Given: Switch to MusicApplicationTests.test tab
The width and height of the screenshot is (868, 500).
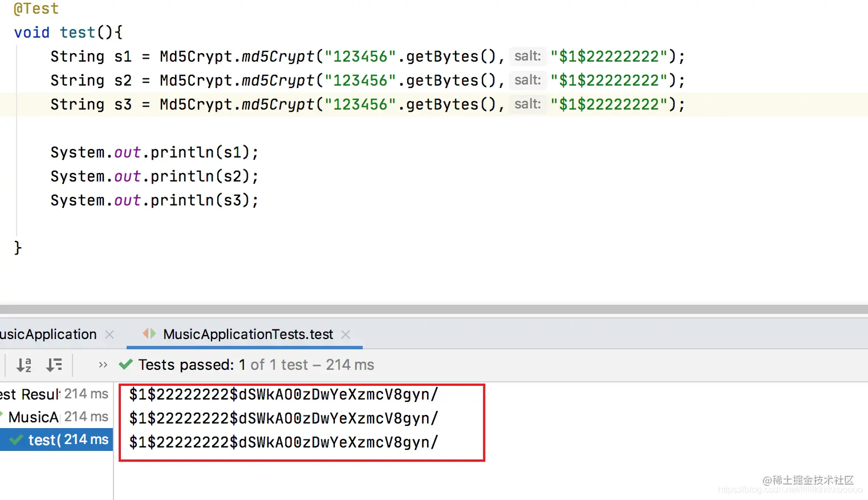Looking at the screenshot, I should 248,334.
